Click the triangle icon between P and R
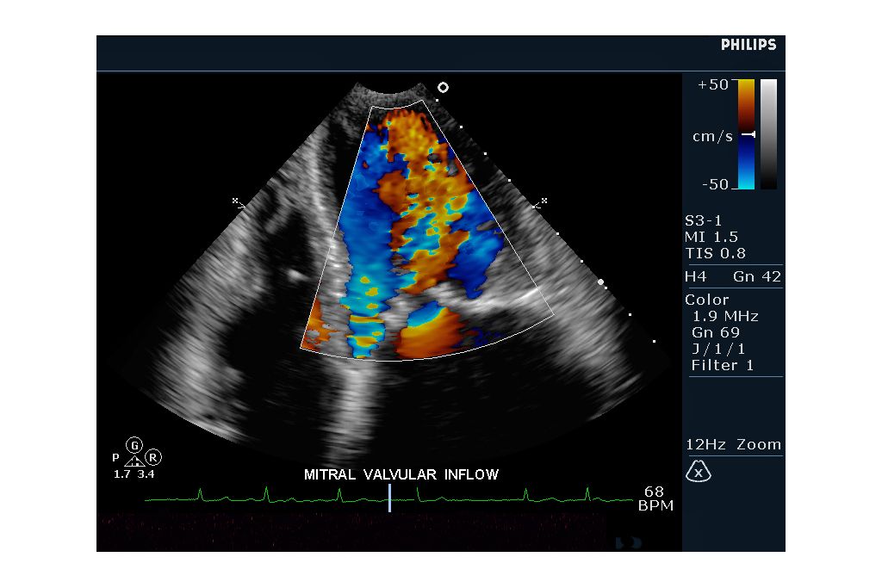 coord(134,461)
